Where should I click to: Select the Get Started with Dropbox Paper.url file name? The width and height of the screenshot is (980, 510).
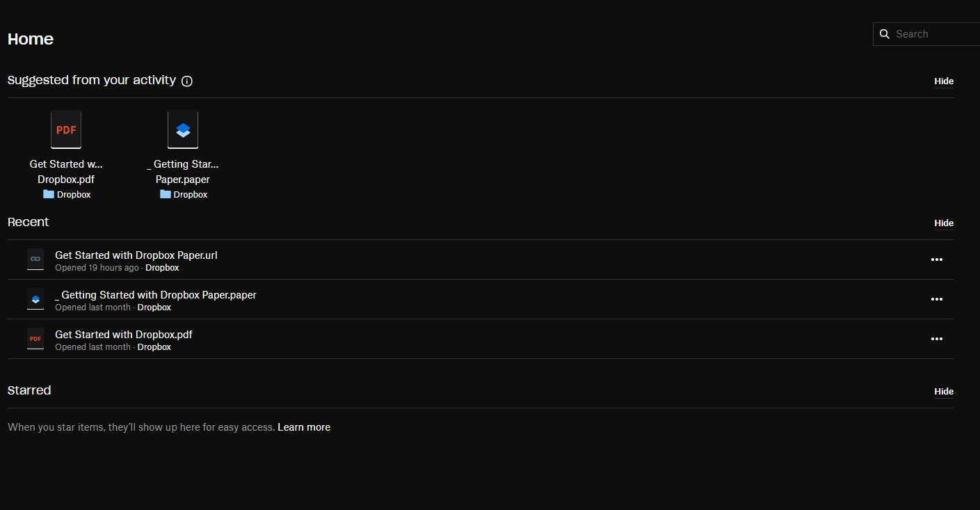(136, 255)
